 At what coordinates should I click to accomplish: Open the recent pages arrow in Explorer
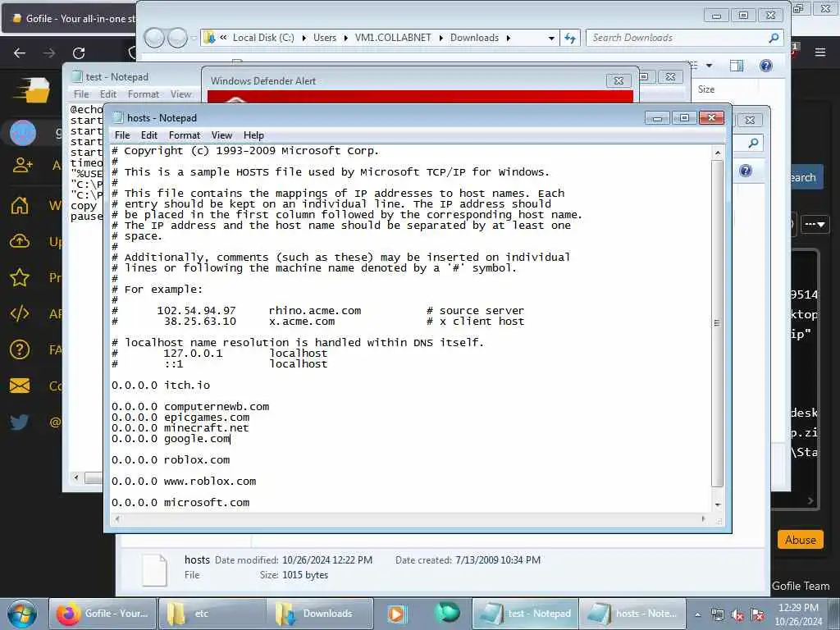[x=194, y=38]
